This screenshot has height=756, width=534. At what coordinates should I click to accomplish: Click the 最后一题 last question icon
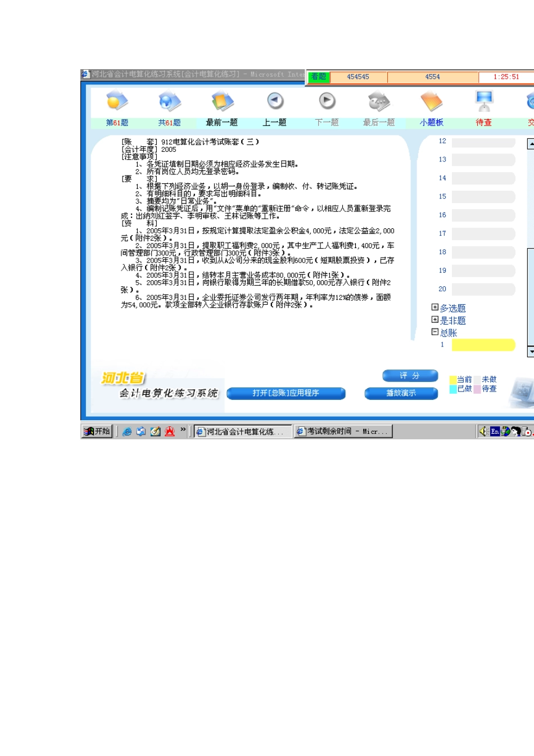pyautogui.click(x=379, y=101)
